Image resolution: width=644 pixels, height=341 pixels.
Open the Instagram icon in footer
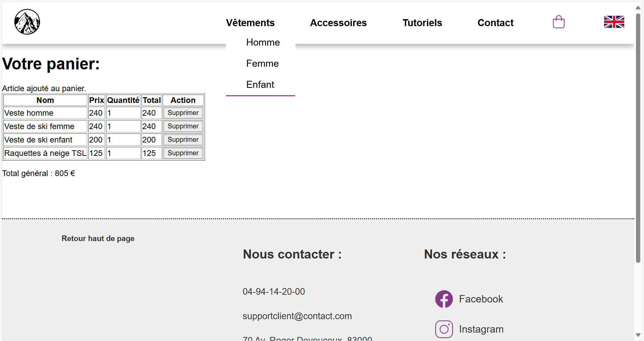coord(444,329)
